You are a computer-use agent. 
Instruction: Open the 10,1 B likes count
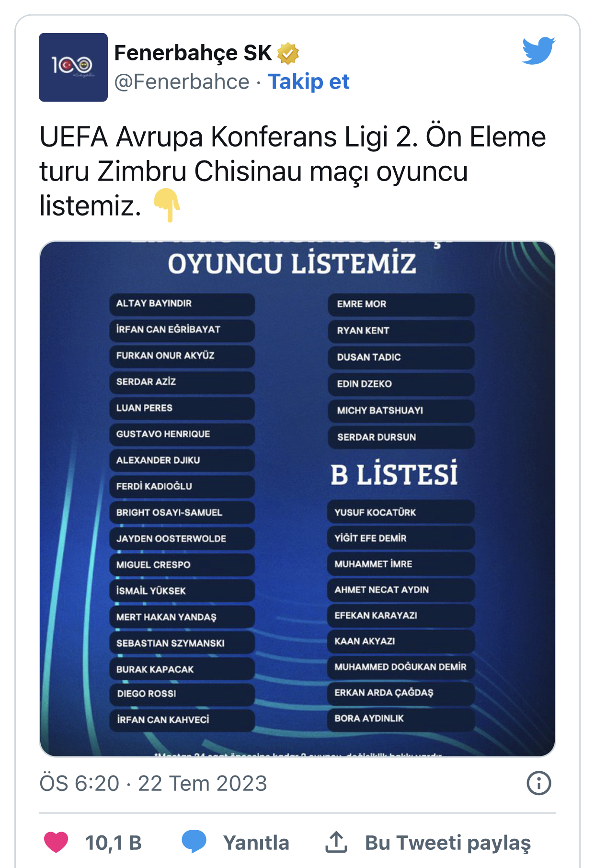click(x=114, y=843)
